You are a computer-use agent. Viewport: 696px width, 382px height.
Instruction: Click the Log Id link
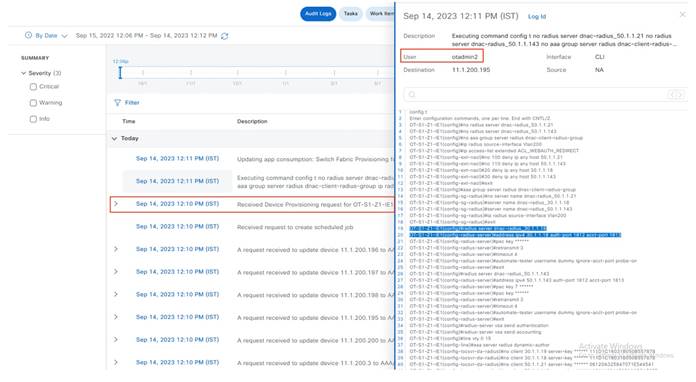[x=537, y=16]
